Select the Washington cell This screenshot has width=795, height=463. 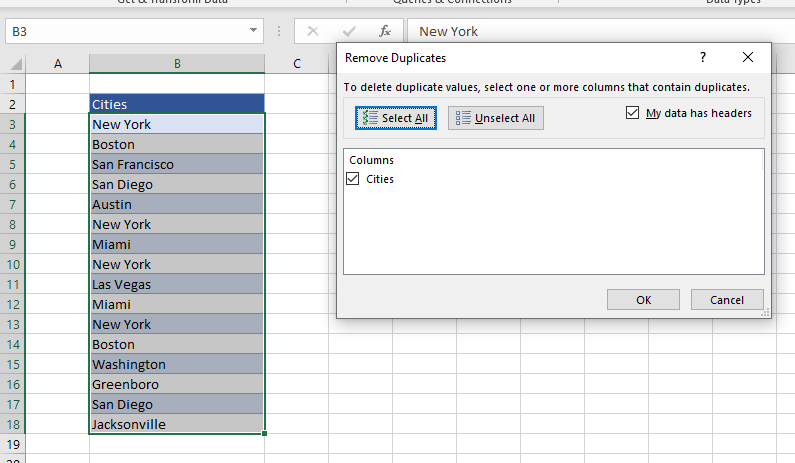click(177, 364)
